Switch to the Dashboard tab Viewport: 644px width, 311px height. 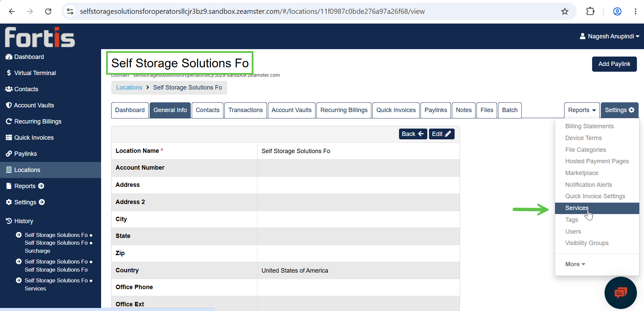pyautogui.click(x=130, y=110)
